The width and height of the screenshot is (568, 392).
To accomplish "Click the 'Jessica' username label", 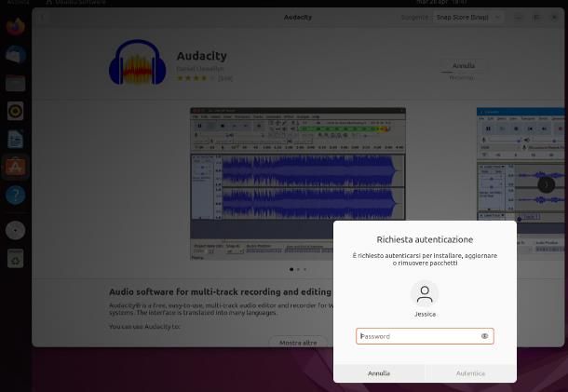I will coord(425,314).
